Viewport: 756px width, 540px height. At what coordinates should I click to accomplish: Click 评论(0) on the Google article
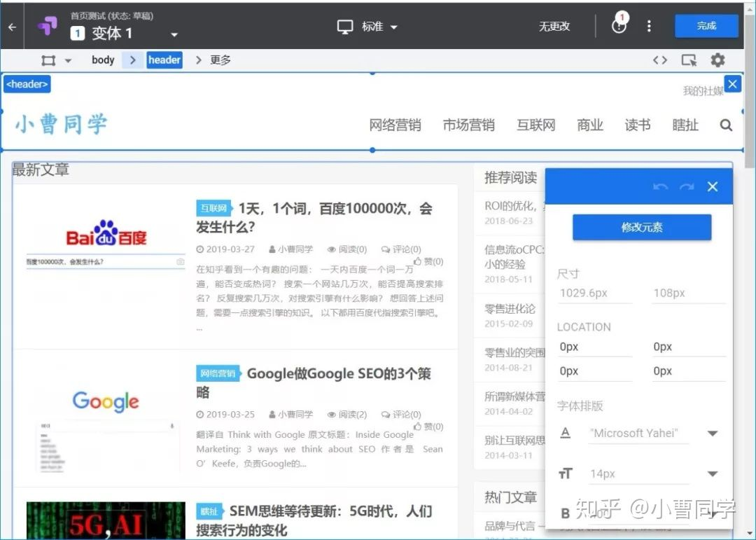[x=401, y=415]
